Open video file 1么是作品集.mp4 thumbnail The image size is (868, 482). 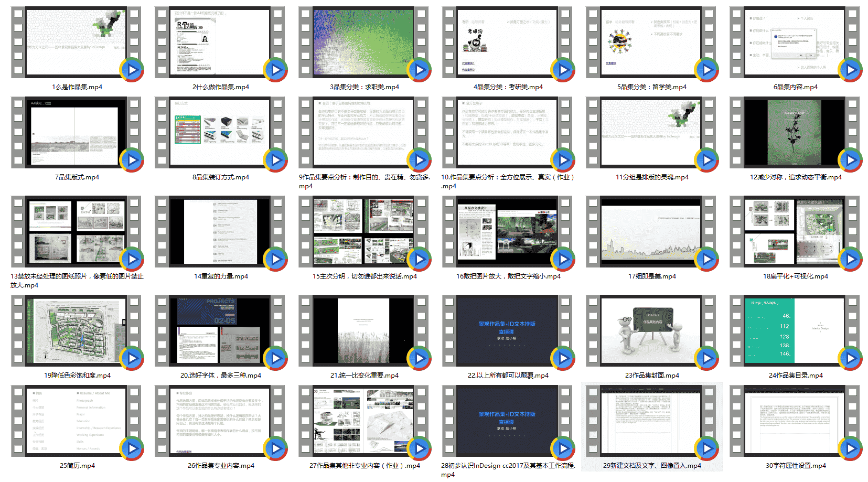point(77,42)
